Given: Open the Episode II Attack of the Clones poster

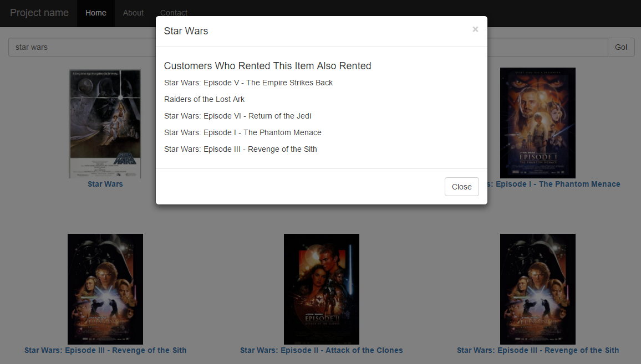Looking at the screenshot, I should pos(321,289).
